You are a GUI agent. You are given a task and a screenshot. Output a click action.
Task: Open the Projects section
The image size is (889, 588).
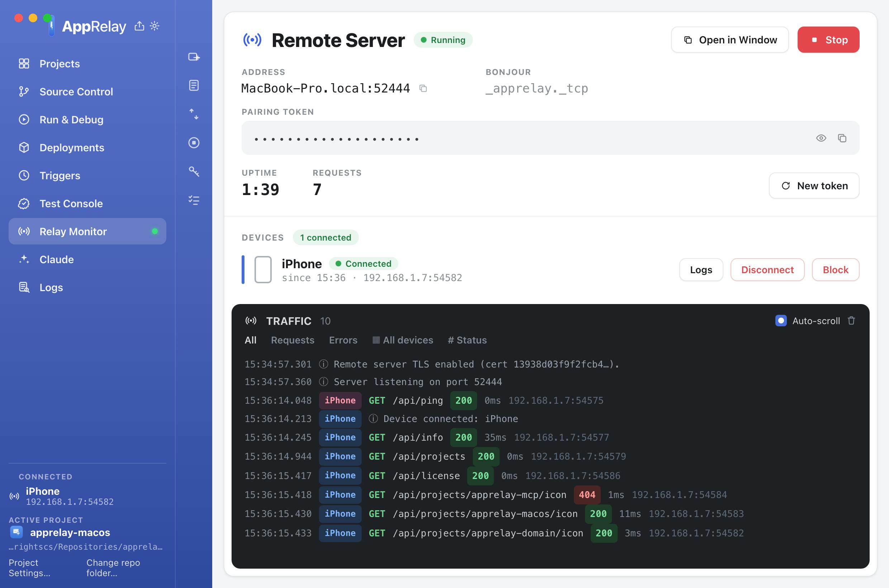click(x=87, y=64)
